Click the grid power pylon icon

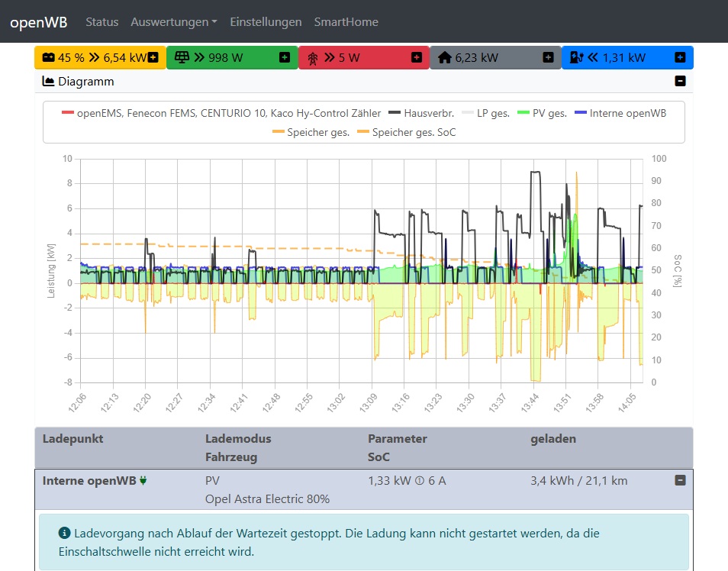(x=313, y=57)
